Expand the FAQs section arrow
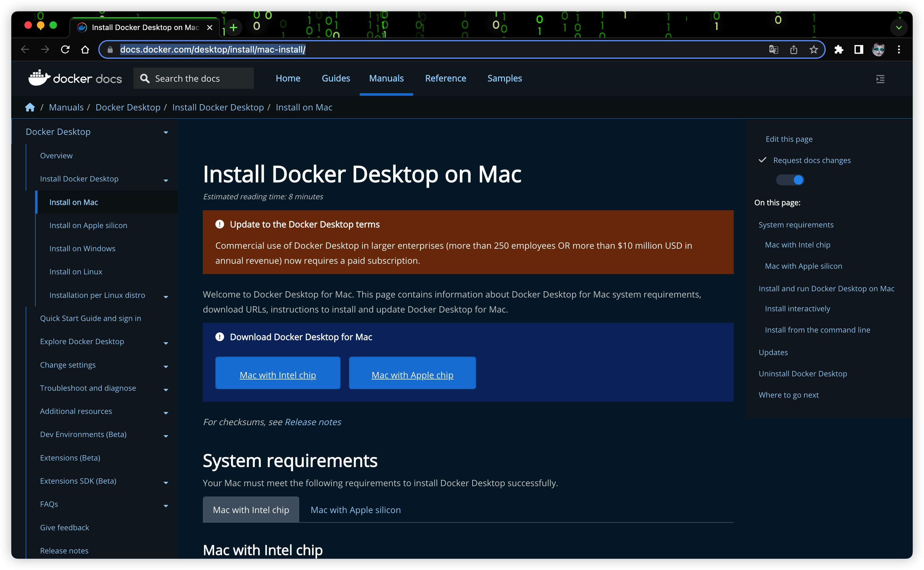The image size is (924, 570). (x=166, y=506)
